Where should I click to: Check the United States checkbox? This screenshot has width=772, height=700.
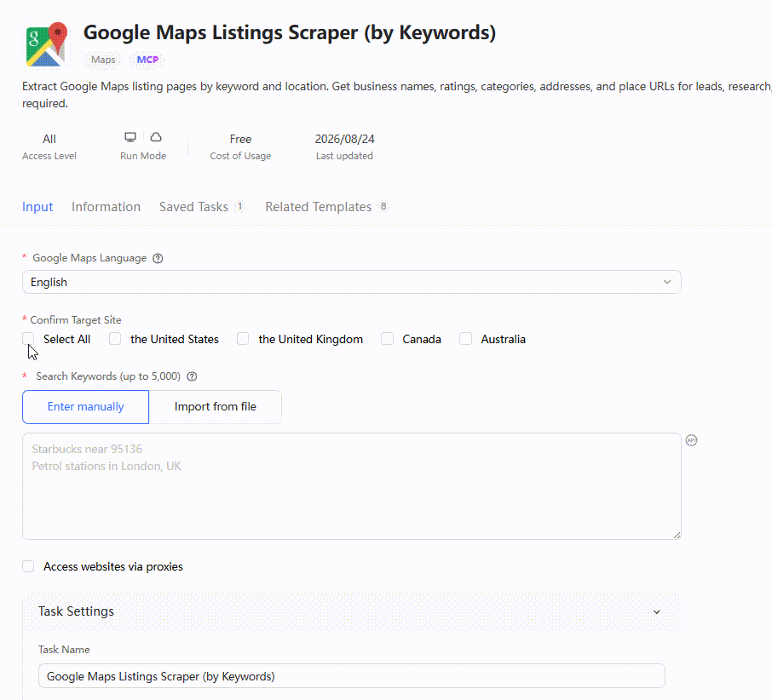click(115, 338)
